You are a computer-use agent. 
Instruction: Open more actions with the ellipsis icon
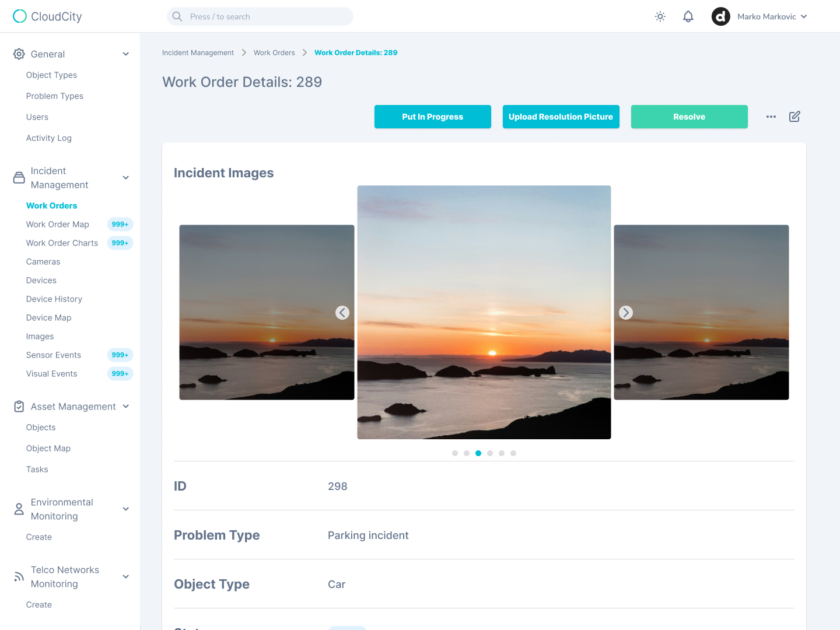771,117
